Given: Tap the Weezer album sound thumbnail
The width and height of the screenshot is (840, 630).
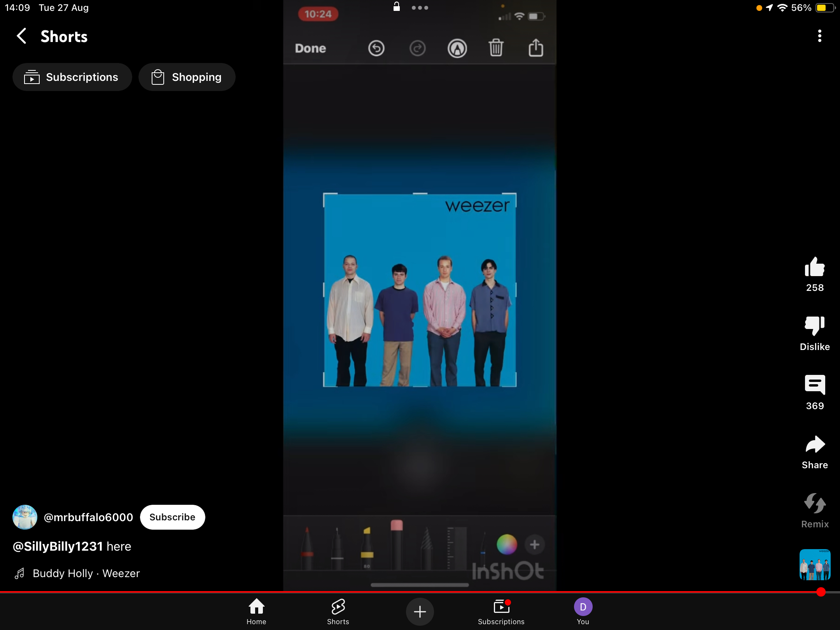Looking at the screenshot, I should [814, 564].
